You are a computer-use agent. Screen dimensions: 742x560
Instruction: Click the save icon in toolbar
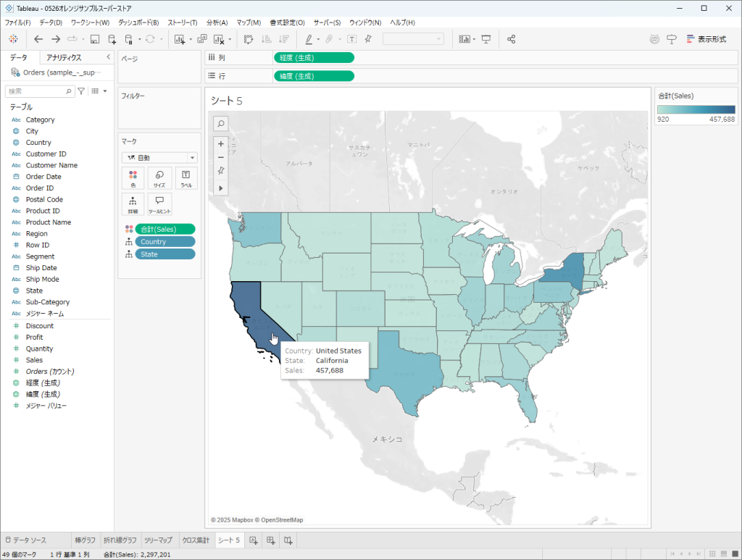pyautogui.click(x=95, y=39)
